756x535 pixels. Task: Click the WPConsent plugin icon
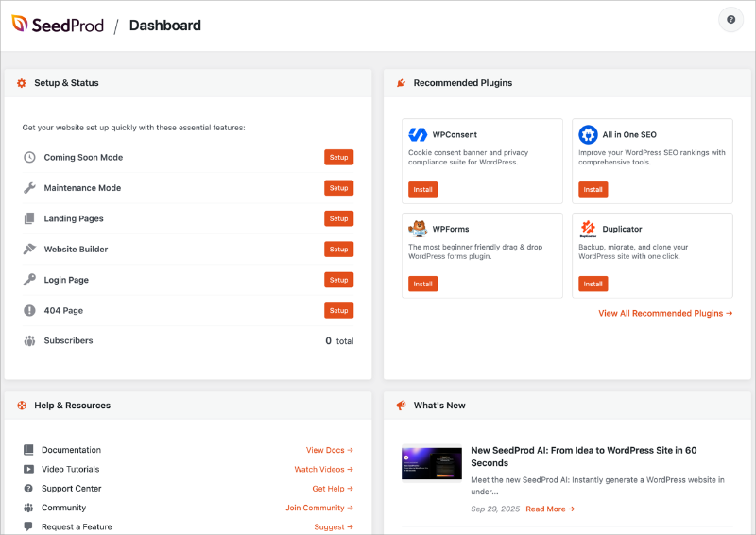pos(418,135)
